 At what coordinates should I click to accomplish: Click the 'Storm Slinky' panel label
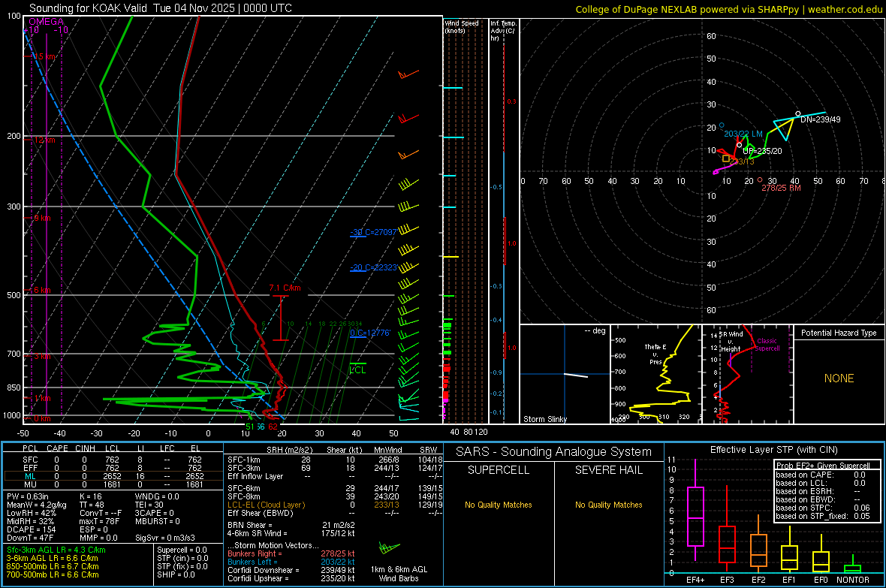click(x=545, y=419)
